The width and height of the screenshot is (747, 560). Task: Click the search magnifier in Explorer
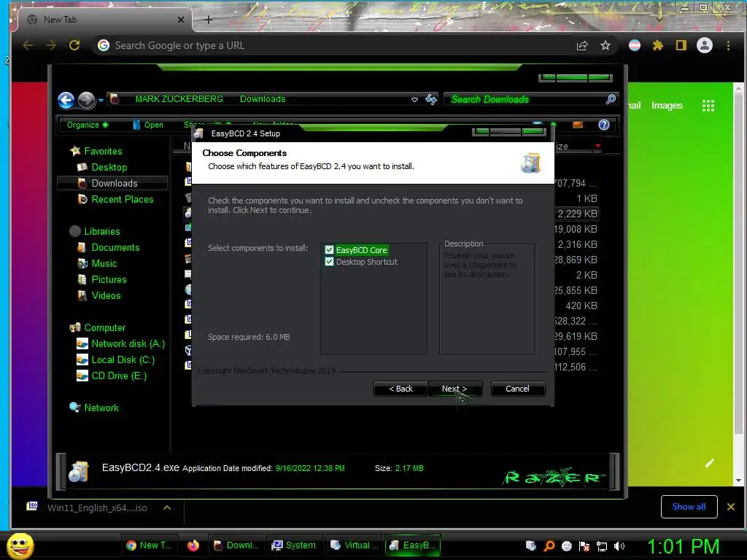click(611, 99)
